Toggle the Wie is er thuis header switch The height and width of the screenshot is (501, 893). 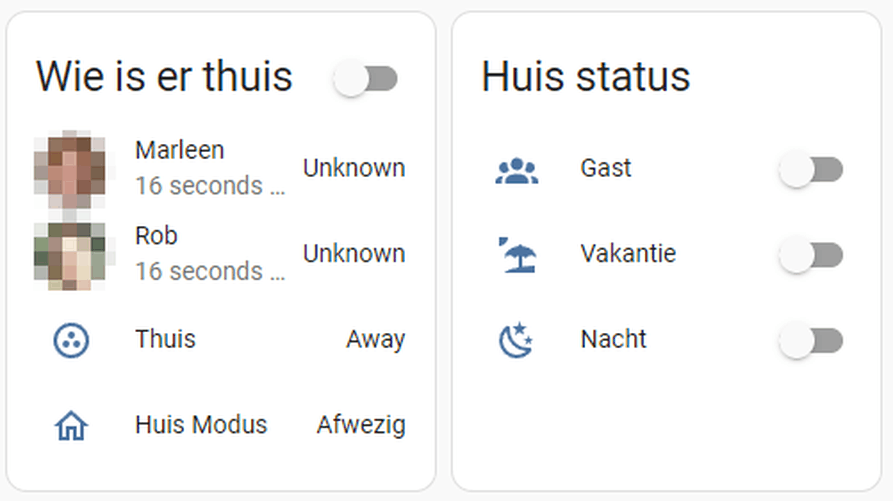click(x=366, y=79)
